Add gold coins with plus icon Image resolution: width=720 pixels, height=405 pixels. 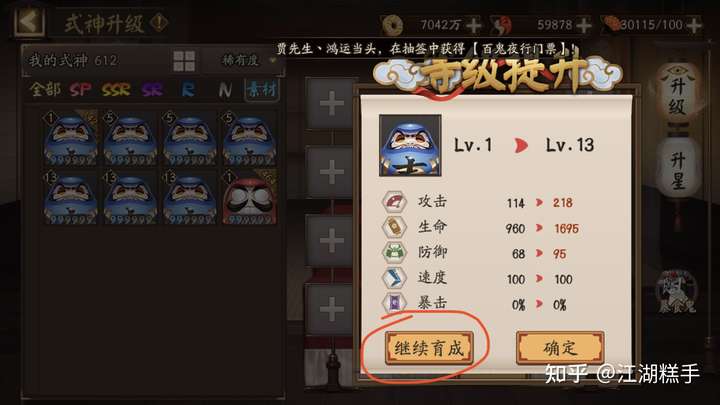473,25
